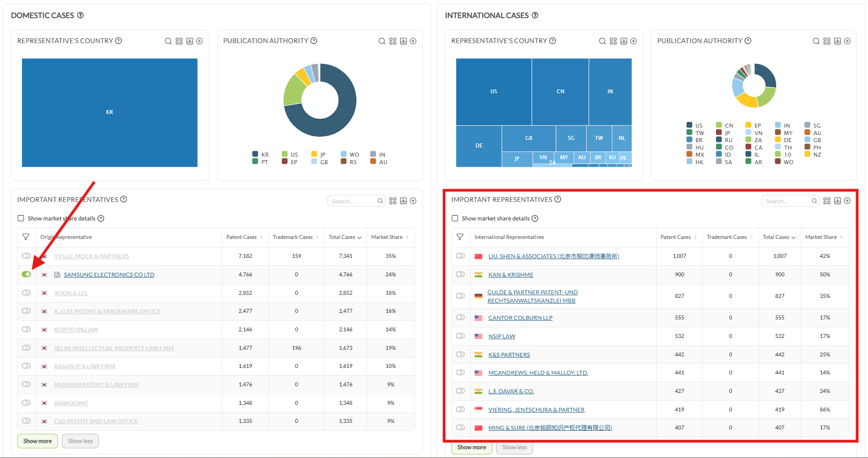868x458 pixels.
Task: Click building icon next to Samsung Electronics
Action: click(57, 275)
